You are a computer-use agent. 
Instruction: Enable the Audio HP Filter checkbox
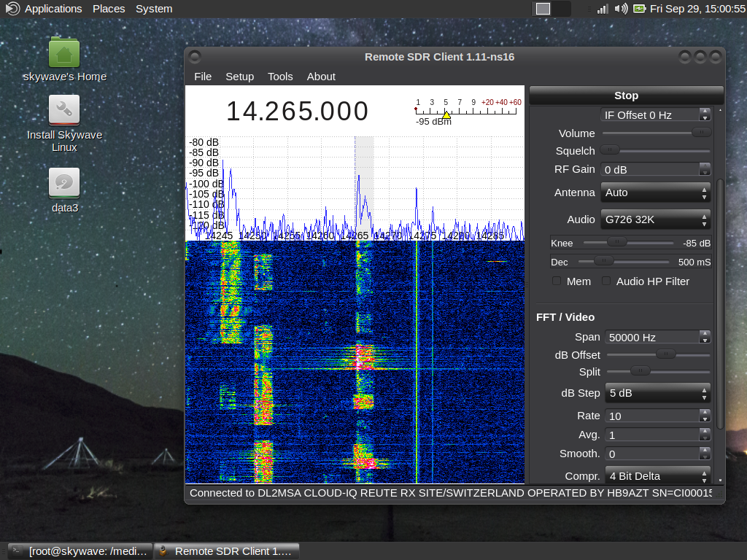(x=606, y=281)
